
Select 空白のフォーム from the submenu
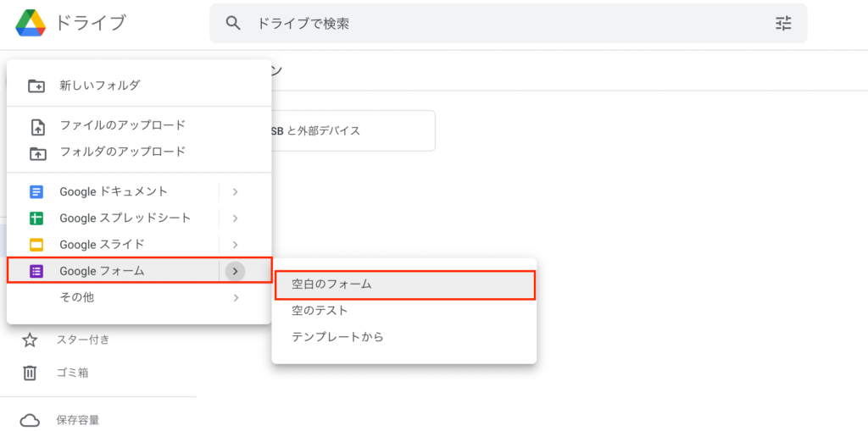[404, 285]
